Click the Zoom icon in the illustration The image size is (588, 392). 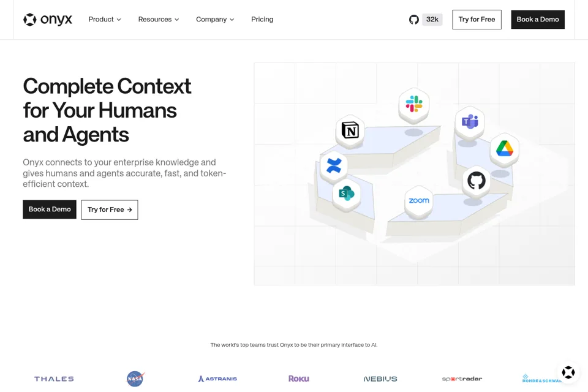[x=419, y=201]
